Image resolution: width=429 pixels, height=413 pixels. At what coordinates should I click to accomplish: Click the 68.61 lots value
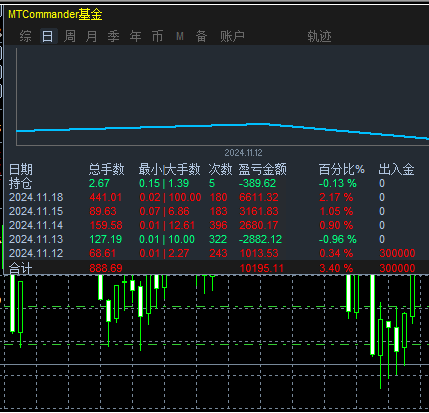pyautogui.click(x=103, y=253)
